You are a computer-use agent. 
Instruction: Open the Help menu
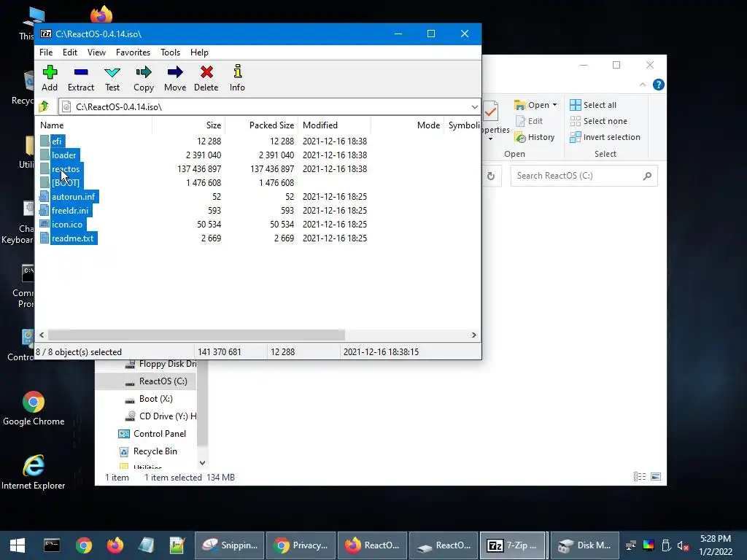point(199,52)
